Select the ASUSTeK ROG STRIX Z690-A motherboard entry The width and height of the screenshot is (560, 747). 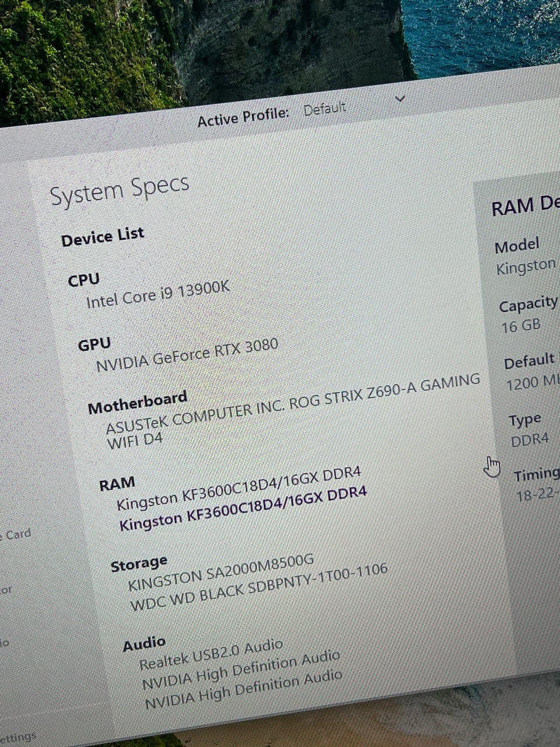293,411
